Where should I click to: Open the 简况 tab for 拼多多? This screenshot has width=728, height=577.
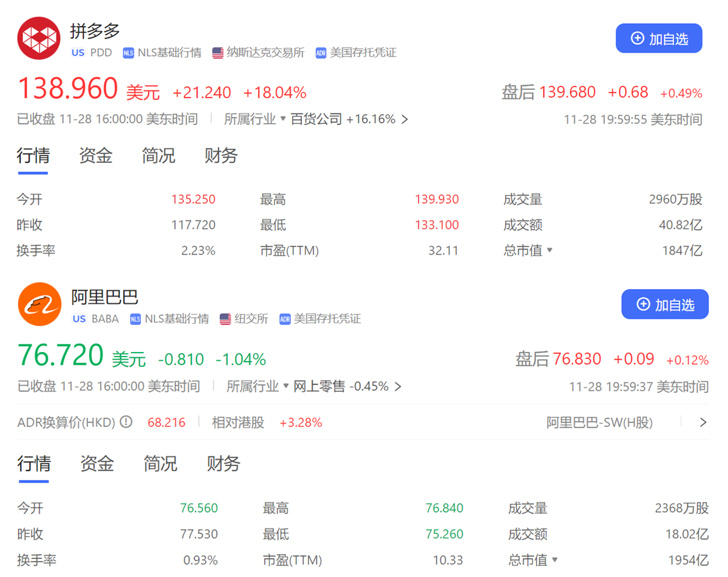(x=158, y=156)
